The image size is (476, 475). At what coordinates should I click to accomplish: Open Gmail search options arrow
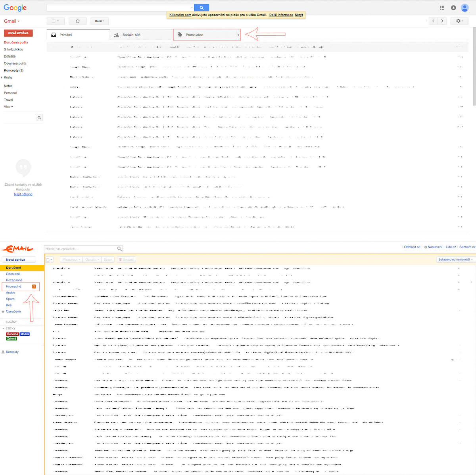192,8
